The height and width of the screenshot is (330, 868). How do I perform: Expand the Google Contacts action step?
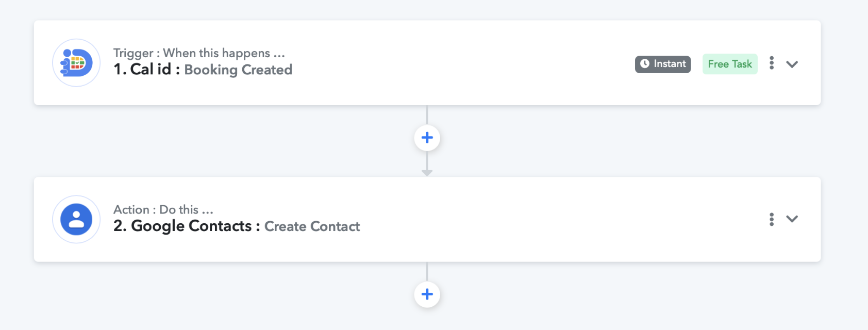click(x=792, y=219)
